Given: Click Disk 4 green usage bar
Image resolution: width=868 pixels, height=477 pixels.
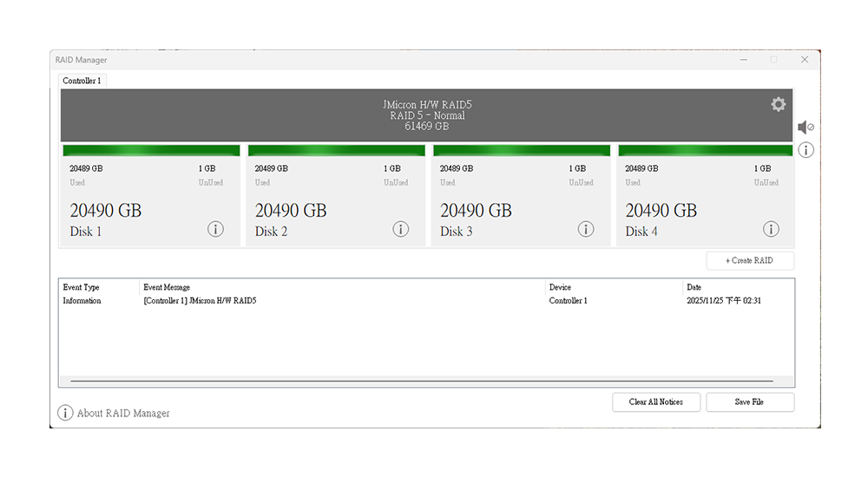Looking at the screenshot, I should click(x=705, y=151).
